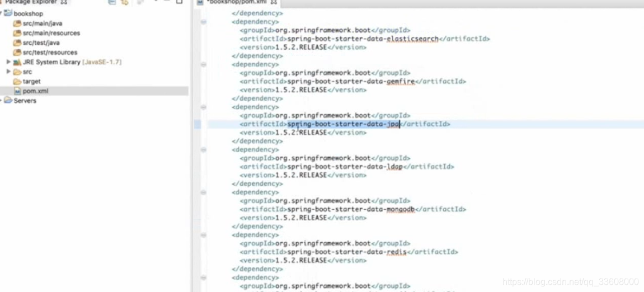The height and width of the screenshot is (292, 644).
Task: Click groupId line above the elasticsearch artifactId
Action: tap(325, 30)
